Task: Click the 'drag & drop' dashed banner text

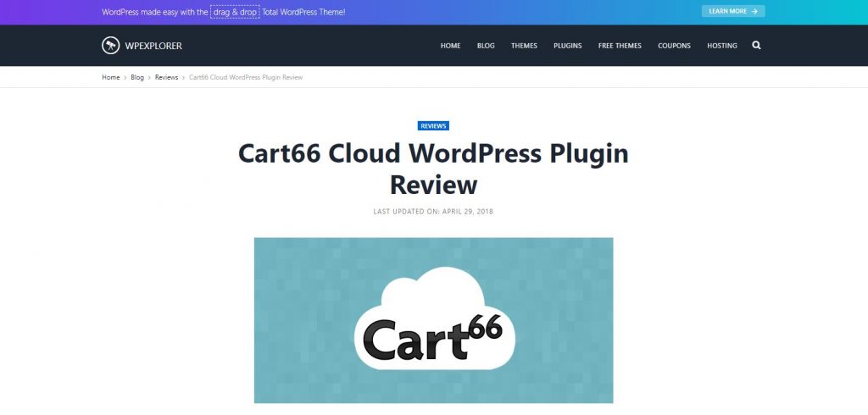Action: pos(235,12)
